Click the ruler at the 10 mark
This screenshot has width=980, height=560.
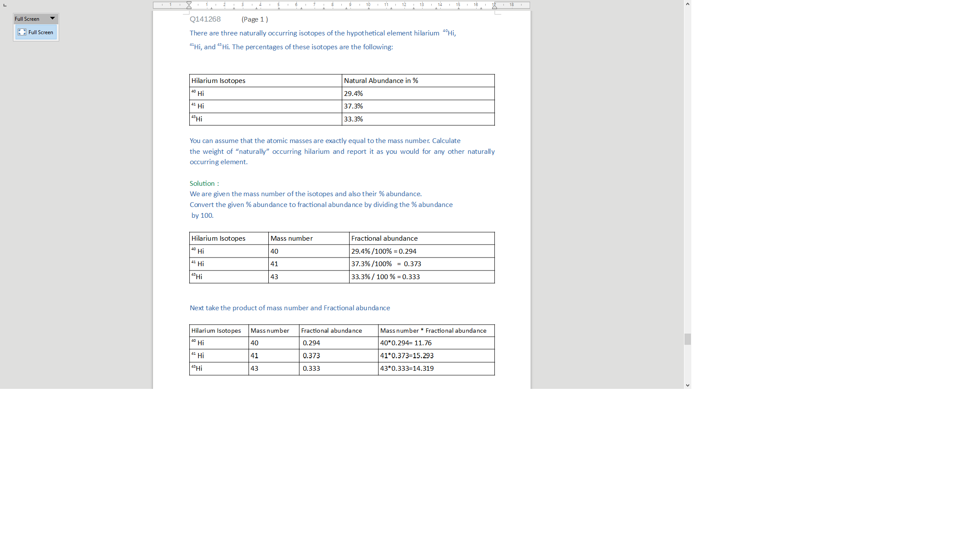(x=368, y=5)
